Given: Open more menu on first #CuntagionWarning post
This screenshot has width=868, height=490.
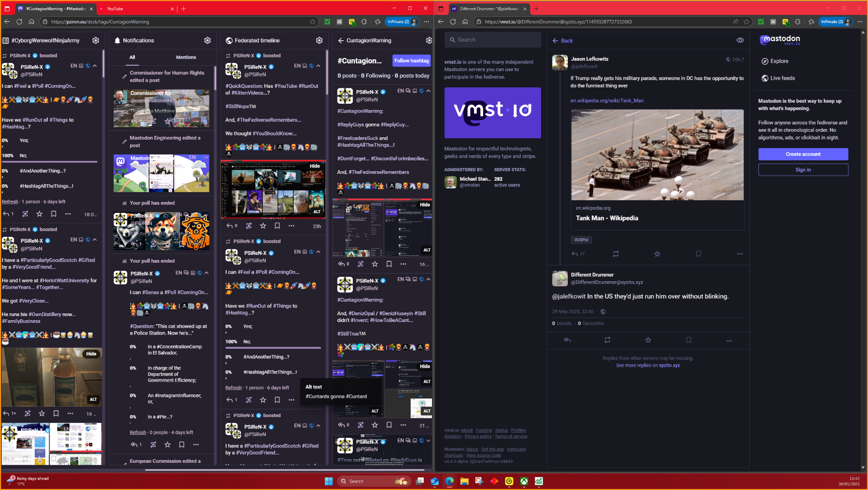Looking at the screenshot, I should (403, 264).
